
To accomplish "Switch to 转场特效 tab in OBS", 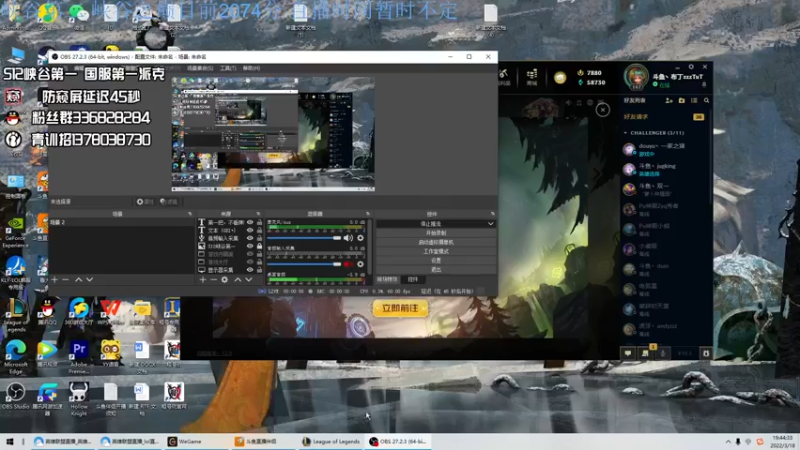I will click(x=387, y=280).
